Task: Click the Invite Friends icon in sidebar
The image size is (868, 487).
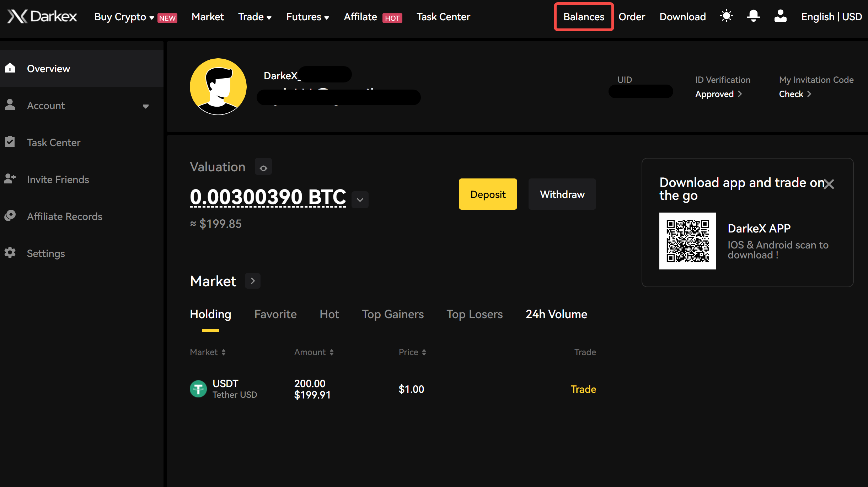Action: pyautogui.click(x=10, y=178)
